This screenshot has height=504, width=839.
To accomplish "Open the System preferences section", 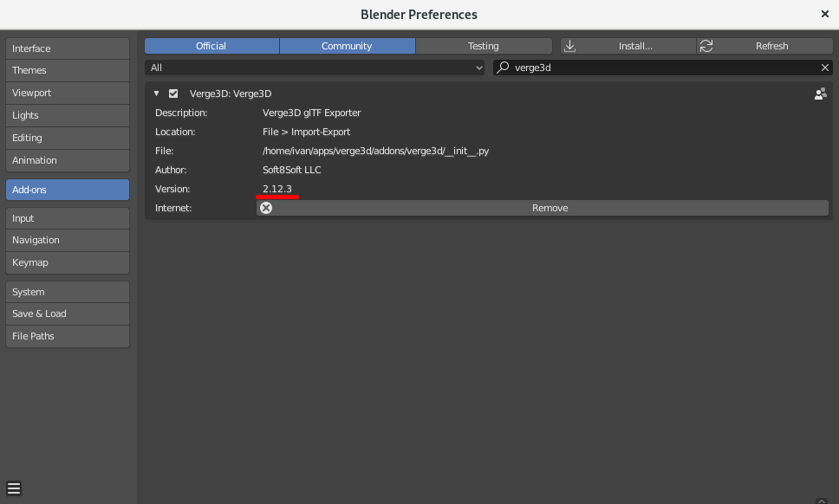I will pyautogui.click(x=68, y=293).
